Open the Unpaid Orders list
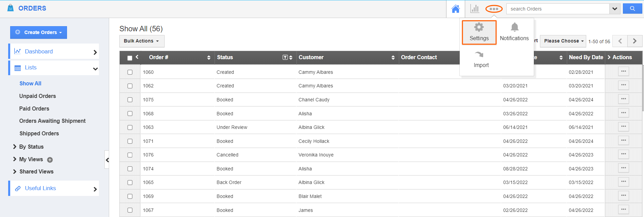 coord(37,96)
